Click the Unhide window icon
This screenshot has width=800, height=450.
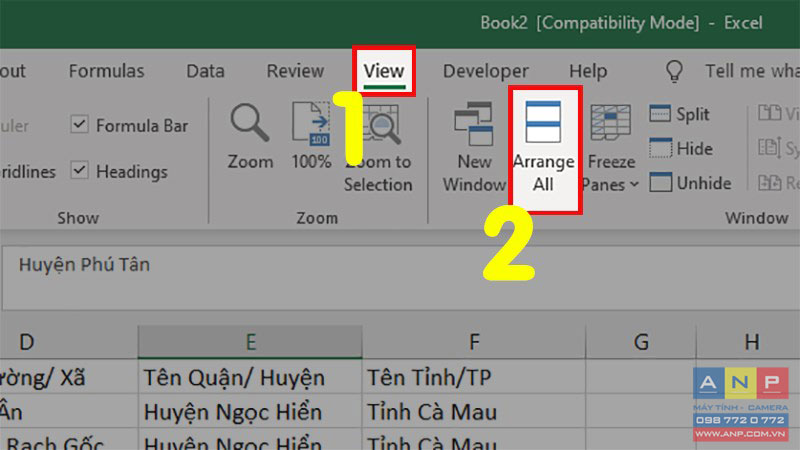pos(660,183)
